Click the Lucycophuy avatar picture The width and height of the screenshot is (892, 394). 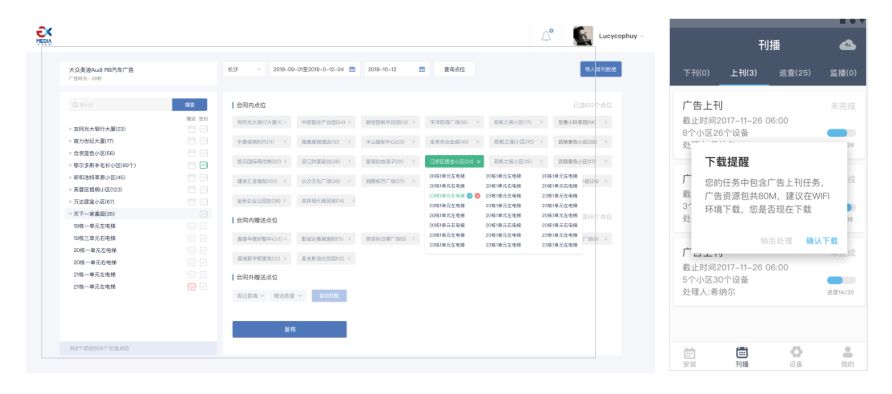[583, 36]
